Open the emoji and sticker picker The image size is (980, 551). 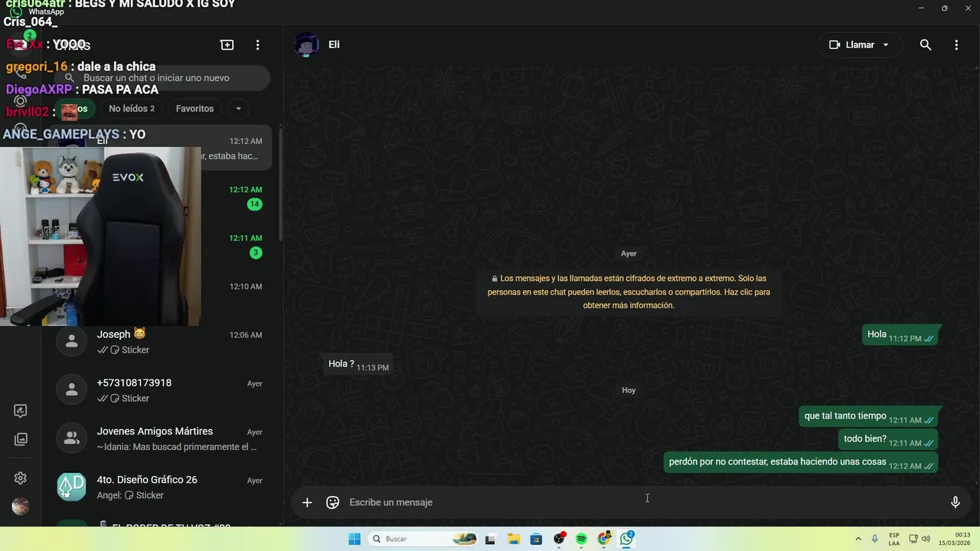point(333,503)
